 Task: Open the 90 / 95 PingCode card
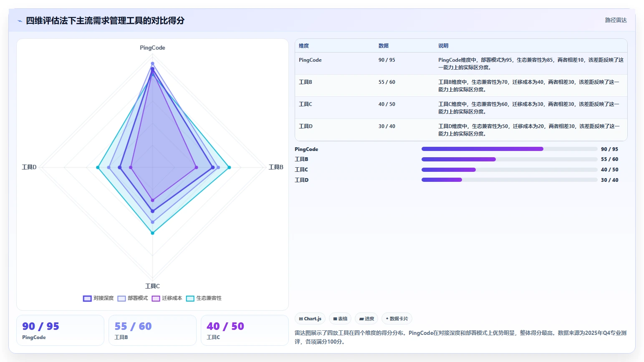[x=60, y=330]
